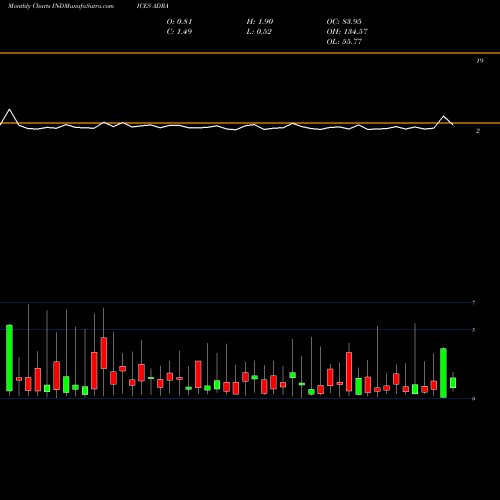
Task: Click the ICES ADRA symbol label
Action: click(152, 6)
